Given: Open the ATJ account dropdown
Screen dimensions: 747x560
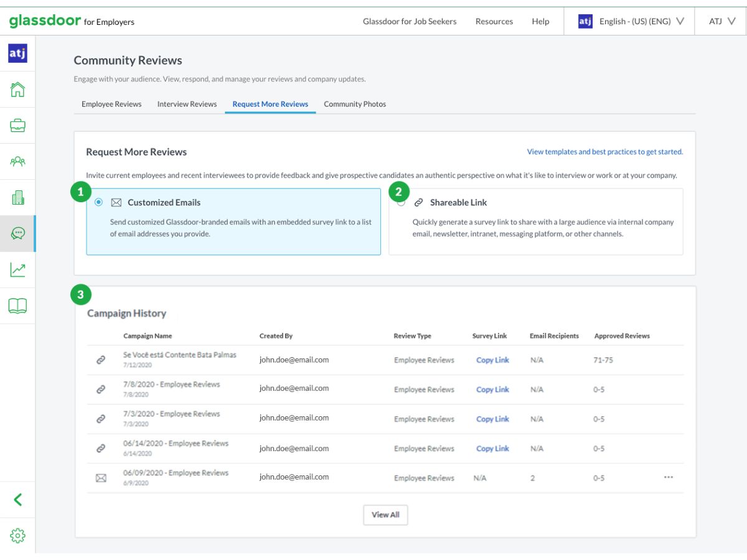Looking at the screenshot, I should coord(723,21).
